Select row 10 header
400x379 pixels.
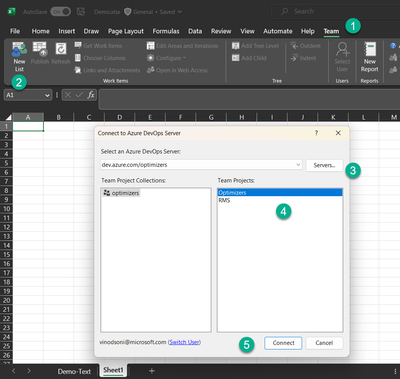(x=6, y=209)
